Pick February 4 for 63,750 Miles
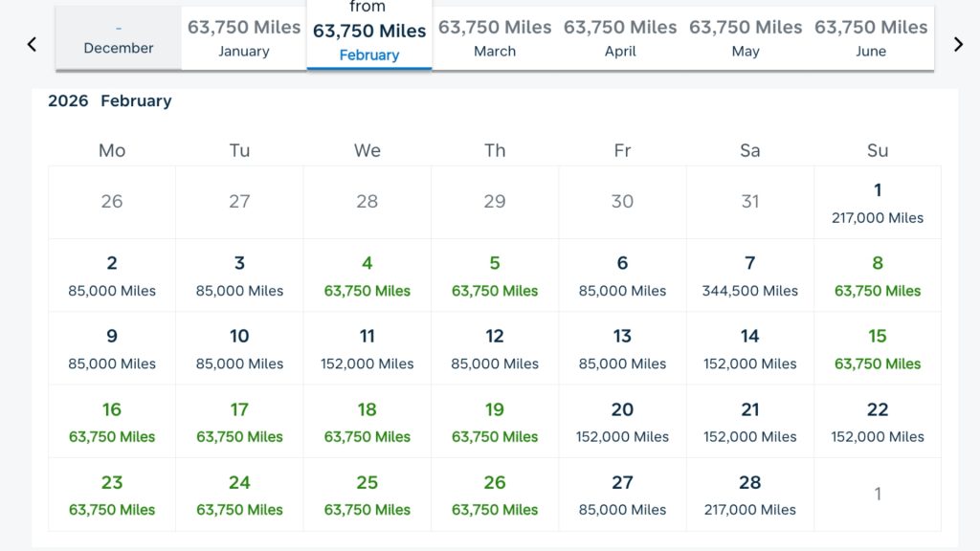The image size is (980, 551). (367, 275)
